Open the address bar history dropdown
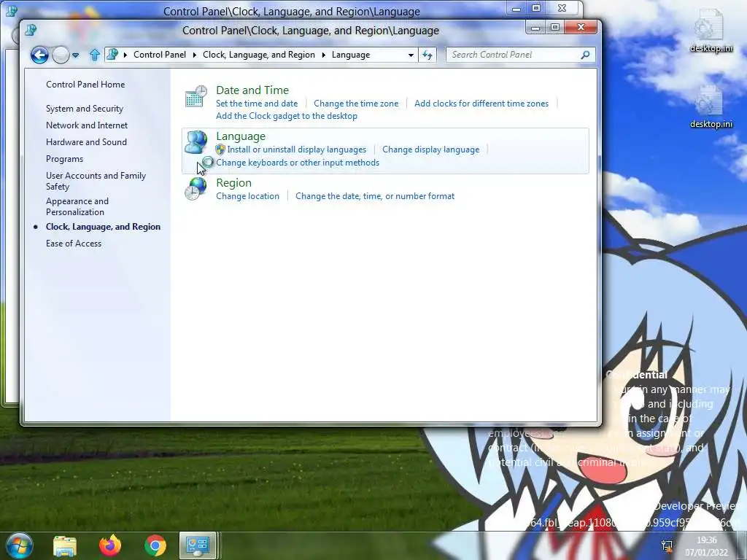Viewport: 747px width, 560px height. (411, 55)
